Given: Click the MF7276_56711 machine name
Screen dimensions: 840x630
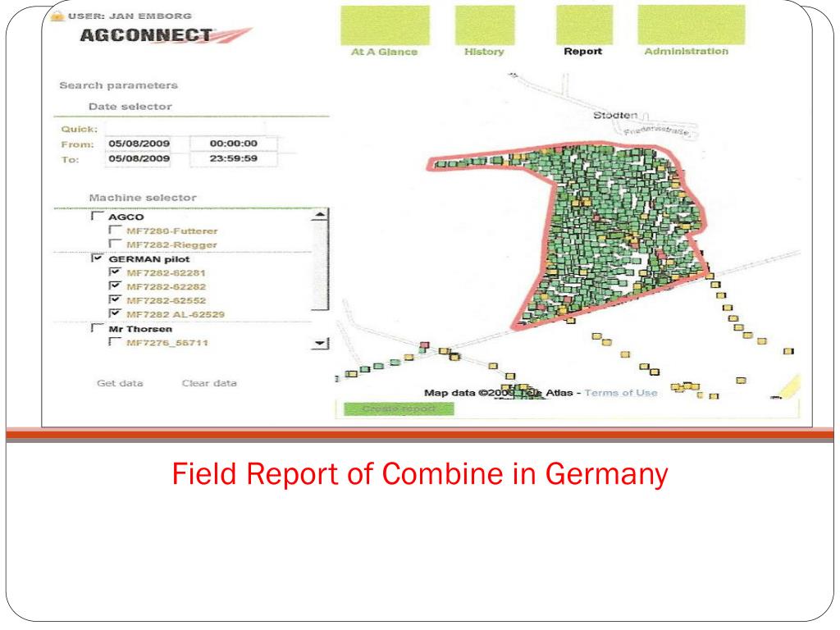Looking at the screenshot, I should (167, 342).
